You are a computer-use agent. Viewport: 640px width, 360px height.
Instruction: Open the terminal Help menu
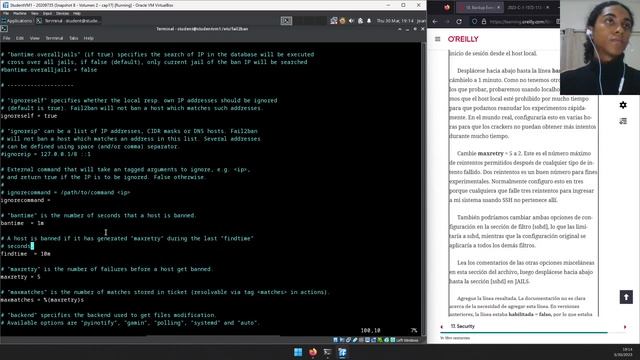(x=89, y=38)
